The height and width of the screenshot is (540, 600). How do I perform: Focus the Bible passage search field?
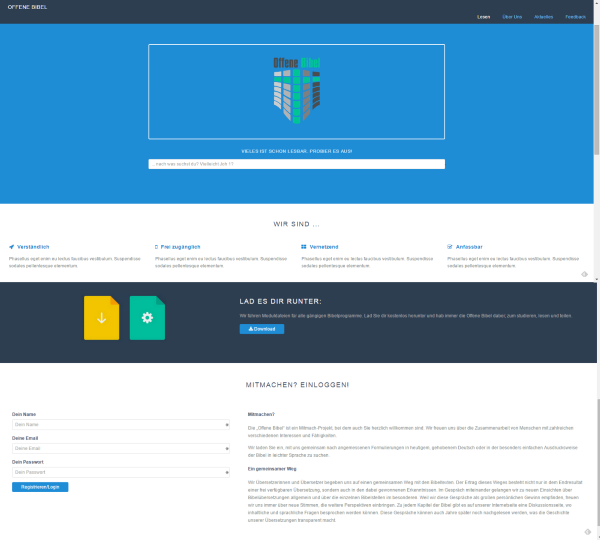pyautogui.click(x=296, y=163)
